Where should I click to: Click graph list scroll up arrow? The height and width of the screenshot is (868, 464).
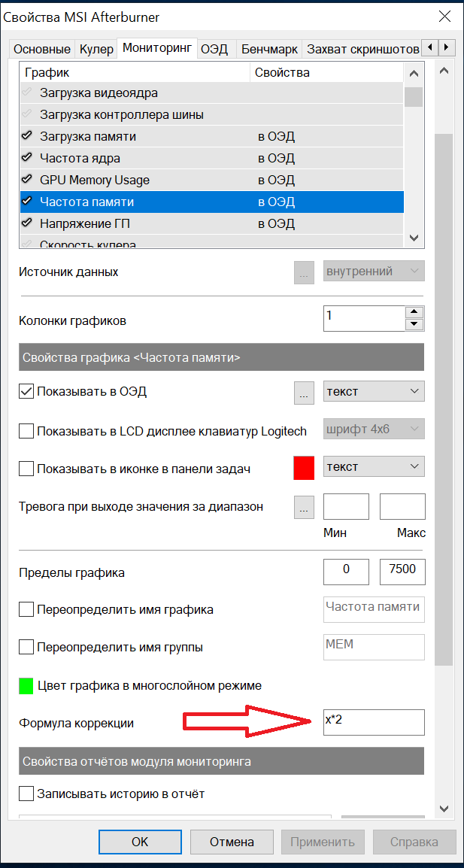click(414, 74)
